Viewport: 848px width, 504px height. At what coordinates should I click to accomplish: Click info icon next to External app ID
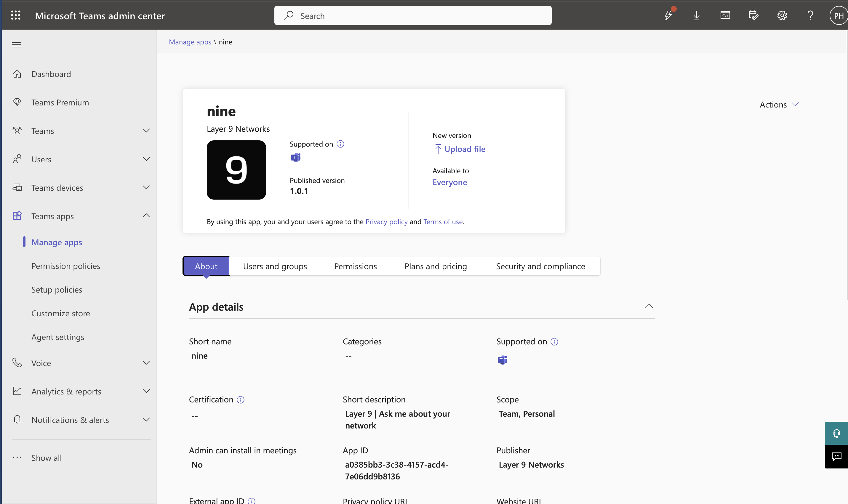point(252,501)
